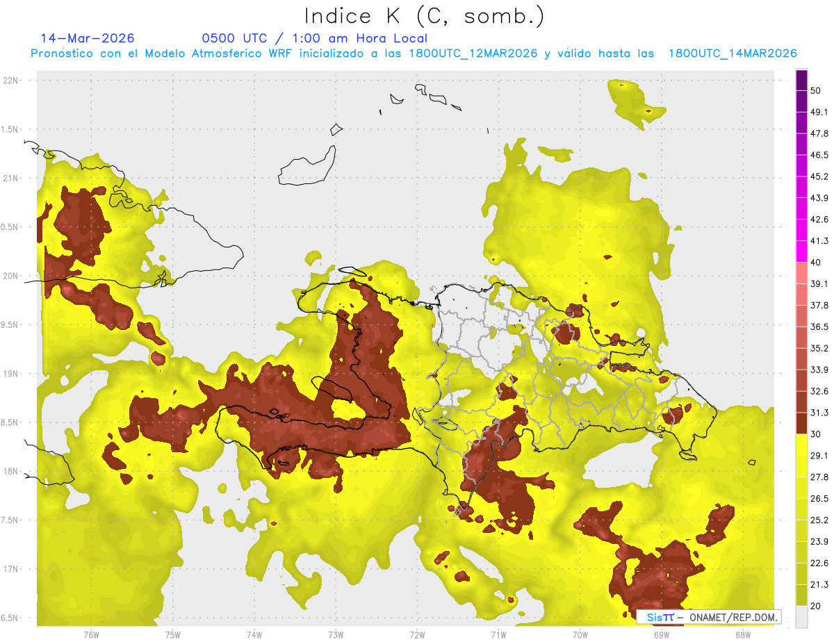Viewport: 834px width, 644px height.
Task: Click the map title 'Indice K (C, somb.)'
Action: coord(424,16)
